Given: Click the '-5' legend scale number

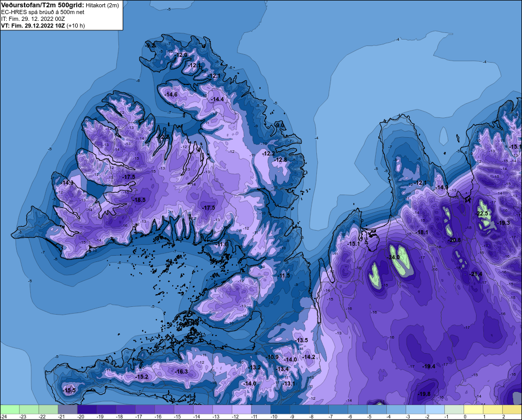Looking at the screenshot, I should (x=369, y=417).
